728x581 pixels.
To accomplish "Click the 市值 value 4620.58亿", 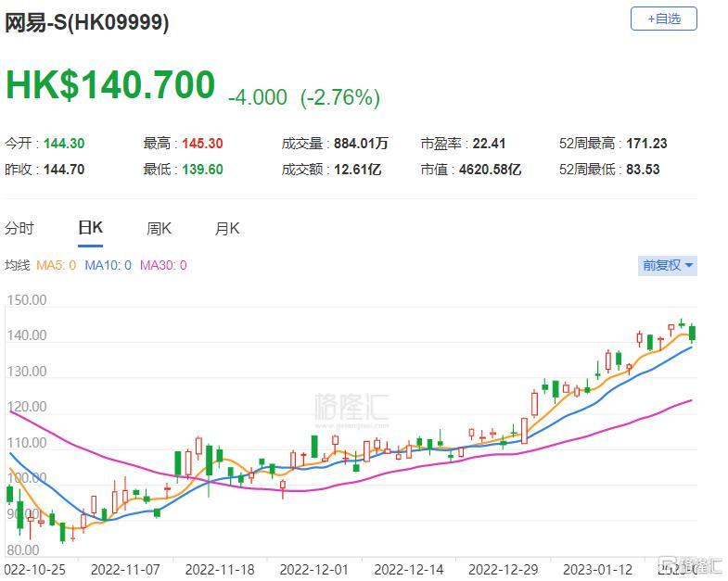I will (490, 170).
